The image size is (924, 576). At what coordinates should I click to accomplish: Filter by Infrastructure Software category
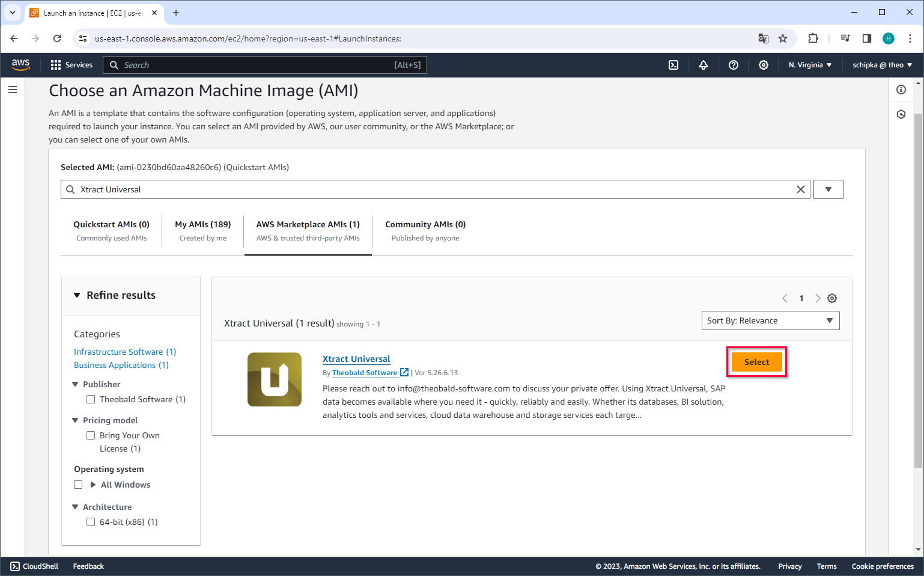click(125, 352)
